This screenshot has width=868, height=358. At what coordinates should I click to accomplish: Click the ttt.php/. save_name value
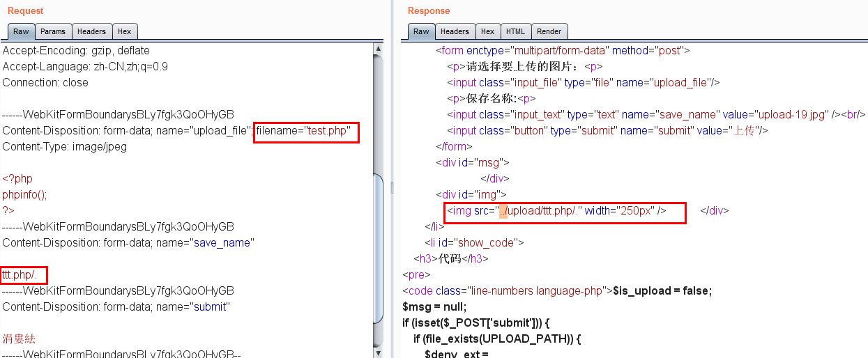20,274
